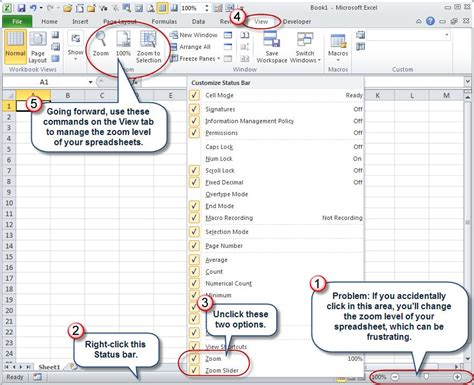The width and height of the screenshot is (474, 385).
Task: Open the File tab
Action: (17, 21)
